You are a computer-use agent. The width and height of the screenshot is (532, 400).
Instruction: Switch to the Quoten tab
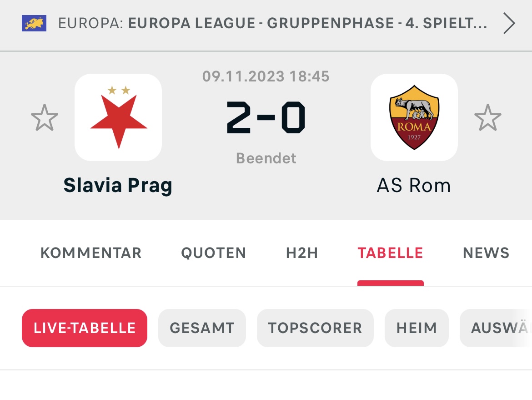point(213,253)
